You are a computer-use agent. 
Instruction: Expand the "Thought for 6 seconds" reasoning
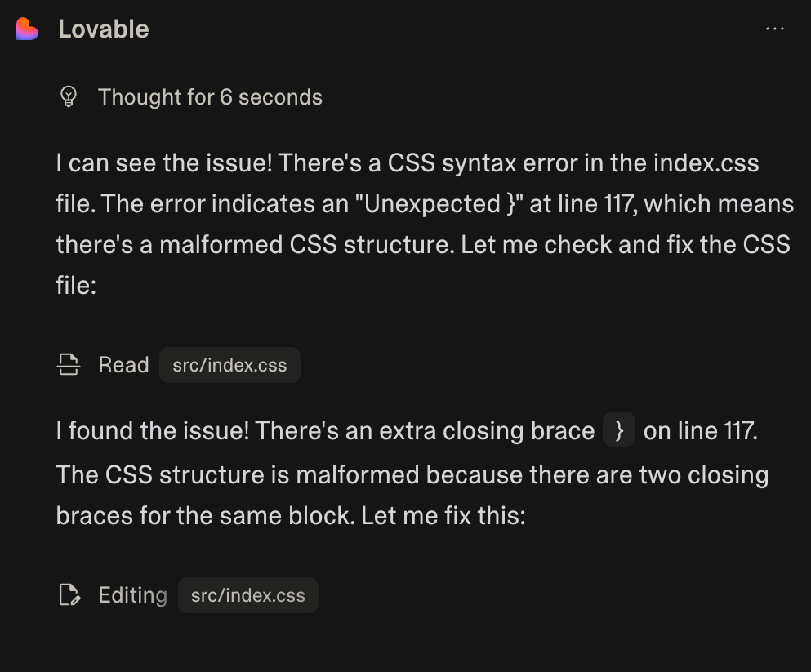(210, 97)
